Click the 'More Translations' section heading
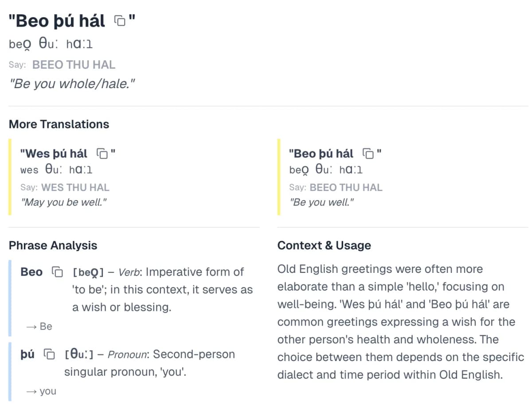The width and height of the screenshot is (532, 404). click(x=59, y=124)
